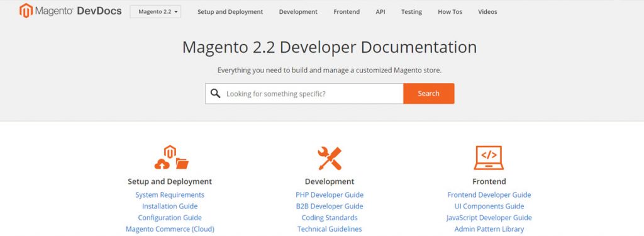Screen dimensions: 644x236
Task: Click the Setup and Deployment section heading
Action: click(170, 181)
